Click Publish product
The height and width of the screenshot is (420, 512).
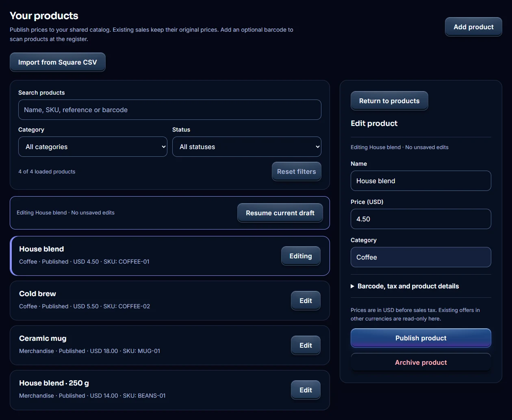pyautogui.click(x=421, y=338)
